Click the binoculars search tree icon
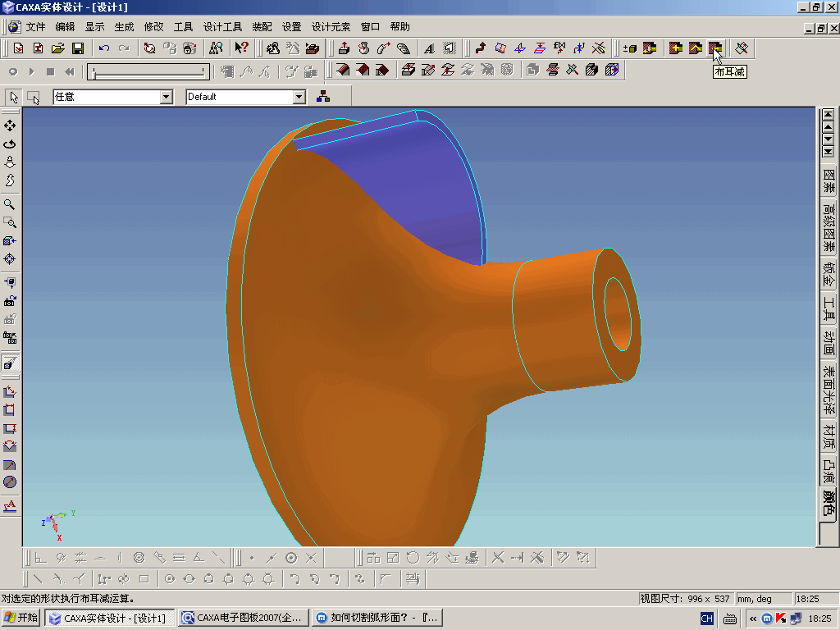This screenshot has width=840, height=630. coord(216,48)
